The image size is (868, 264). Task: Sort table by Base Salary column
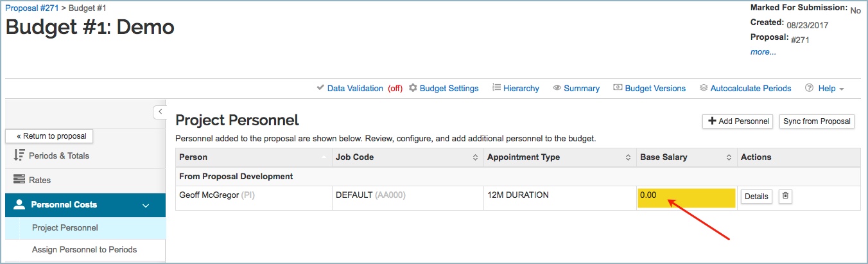(686, 157)
